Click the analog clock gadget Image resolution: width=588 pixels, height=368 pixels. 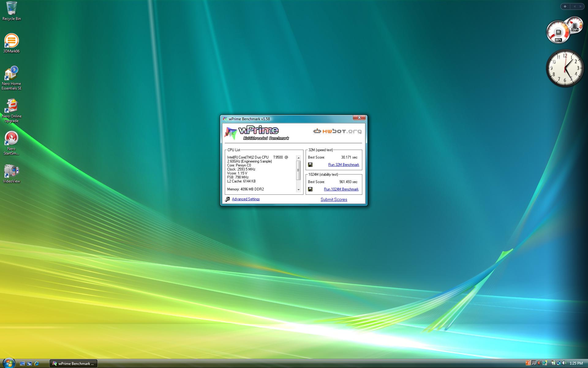pos(565,68)
